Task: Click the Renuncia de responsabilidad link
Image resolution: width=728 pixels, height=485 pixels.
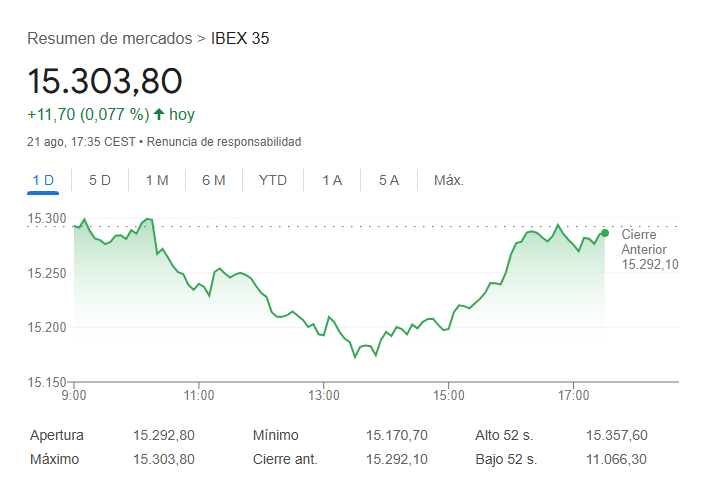Action: click(224, 142)
